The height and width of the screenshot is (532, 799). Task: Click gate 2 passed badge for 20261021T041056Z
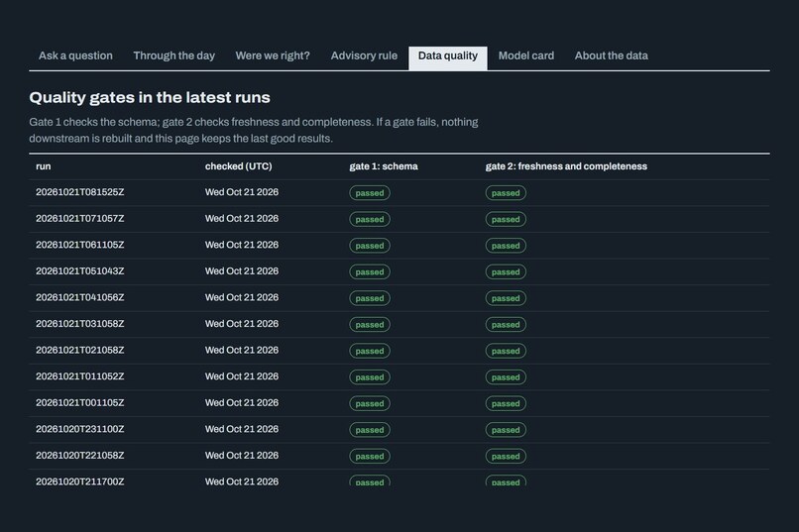[x=506, y=298]
